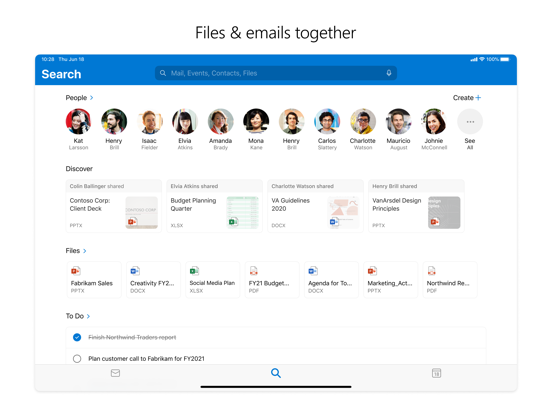Tap the battery indicator in status bar
Image resolution: width=552 pixels, height=414 pixels.
pos(505,59)
